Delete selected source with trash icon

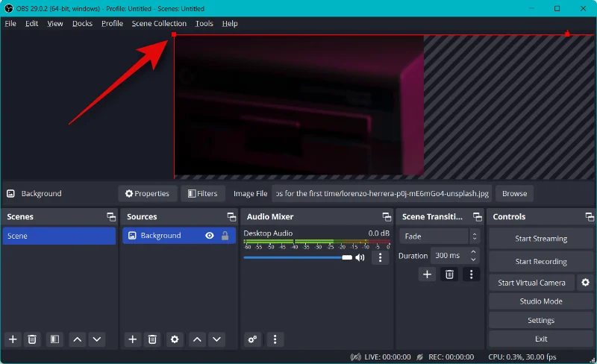[152, 339]
